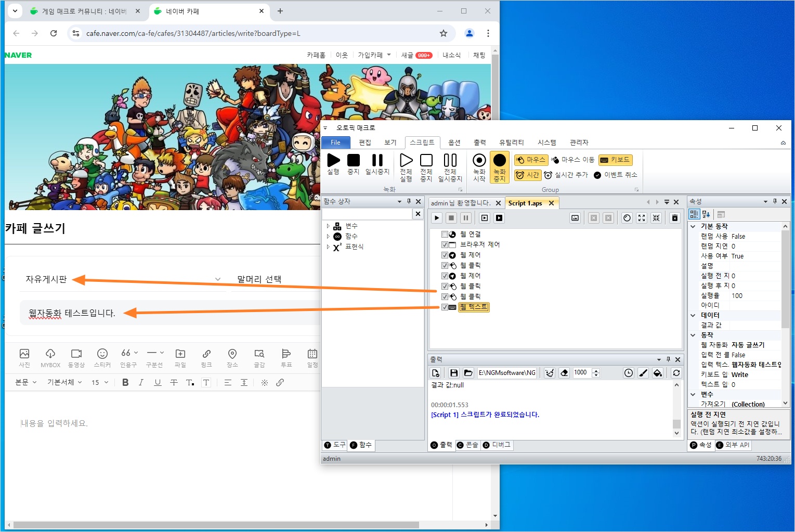Collapse the 데이터 property group
Screen dimensions: 795x532
(693, 315)
